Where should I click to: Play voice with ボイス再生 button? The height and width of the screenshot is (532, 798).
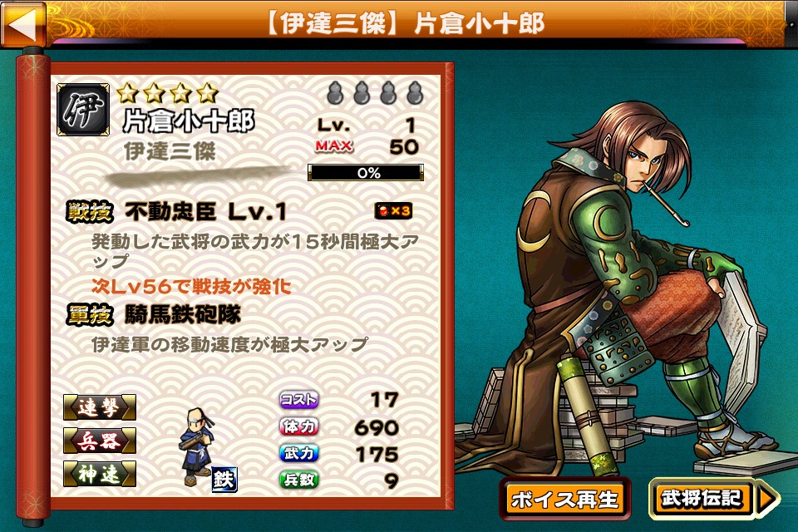564,499
